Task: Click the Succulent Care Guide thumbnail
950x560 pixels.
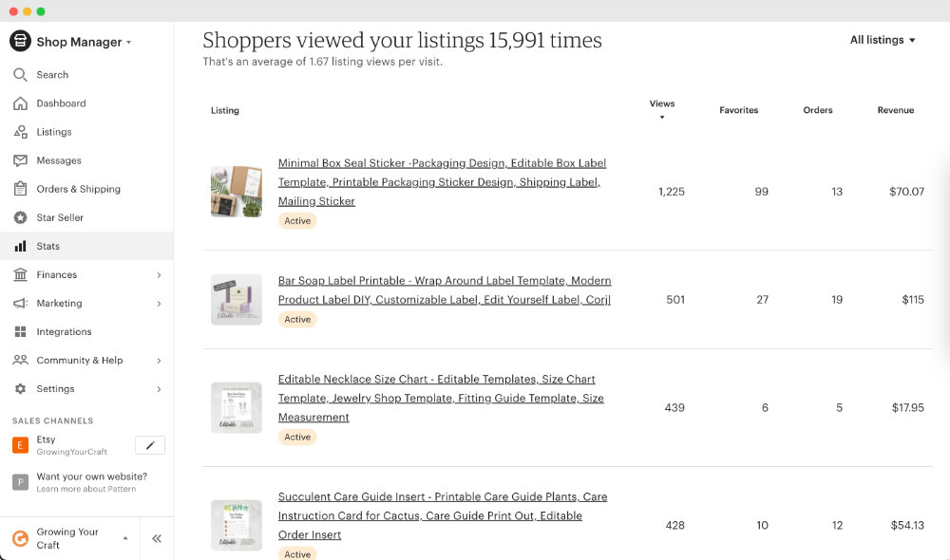Action: [236, 525]
